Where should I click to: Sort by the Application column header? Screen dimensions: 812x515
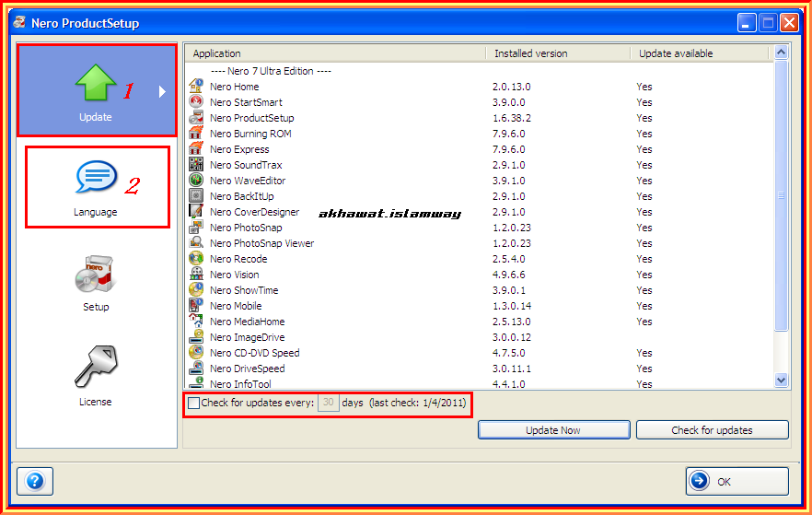(x=335, y=53)
